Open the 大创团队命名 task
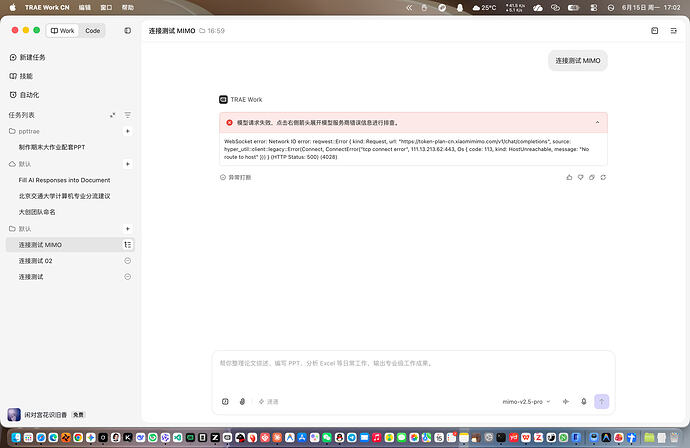 coord(37,212)
